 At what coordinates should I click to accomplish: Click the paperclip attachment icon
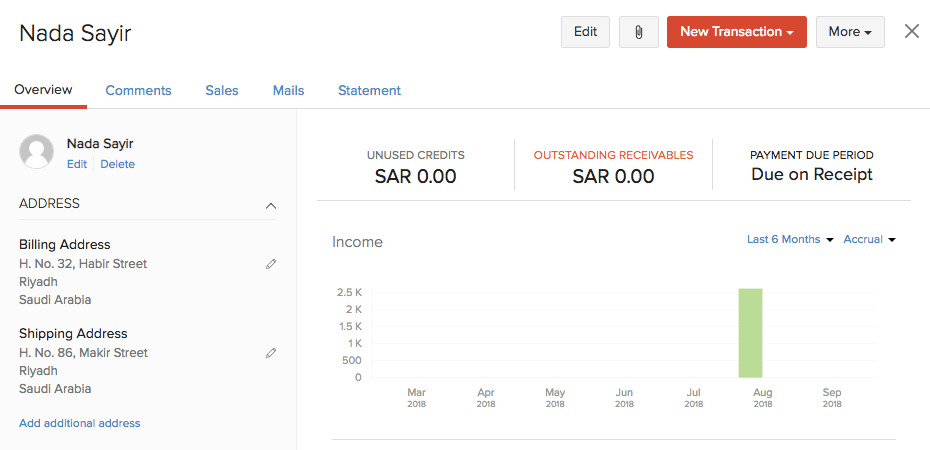click(x=638, y=32)
